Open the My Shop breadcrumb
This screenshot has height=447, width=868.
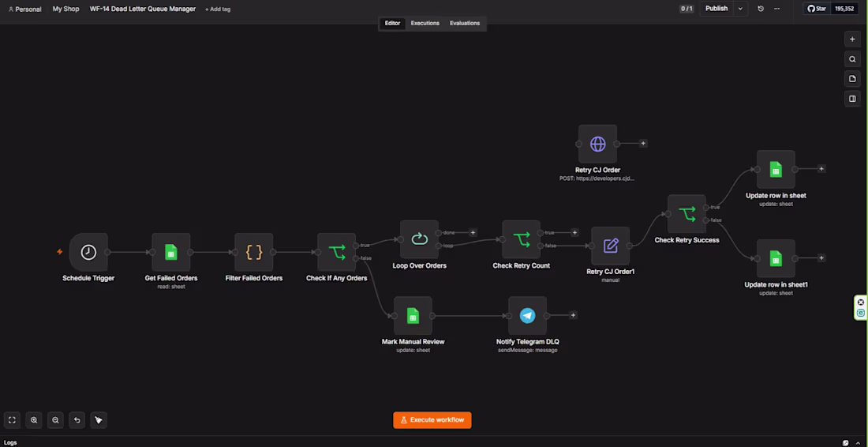tap(65, 9)
